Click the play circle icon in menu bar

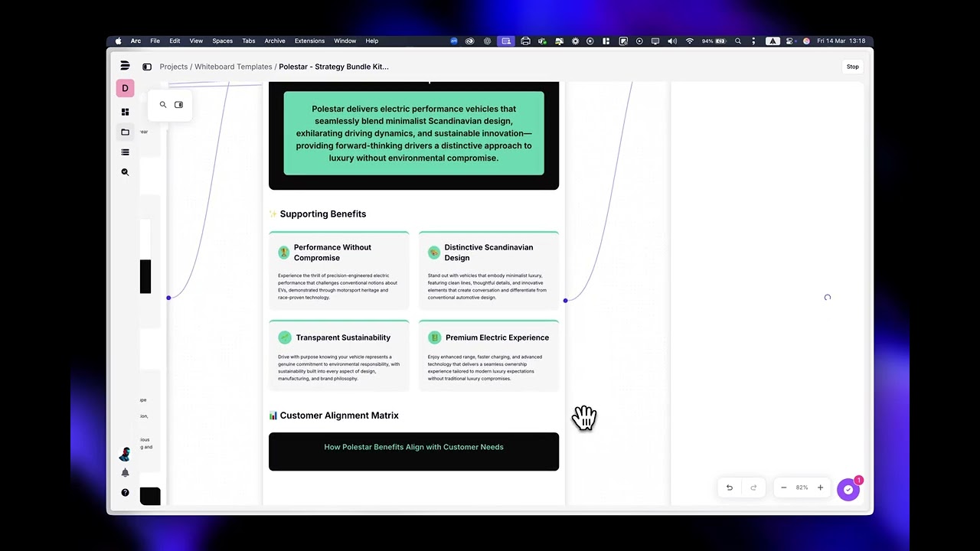[x=639, y=41]
